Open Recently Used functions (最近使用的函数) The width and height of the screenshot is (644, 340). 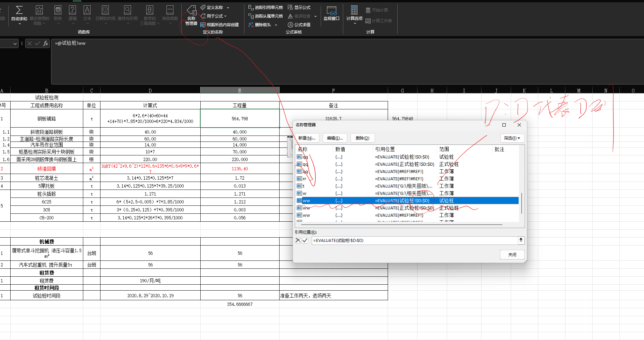click(39, 15)
